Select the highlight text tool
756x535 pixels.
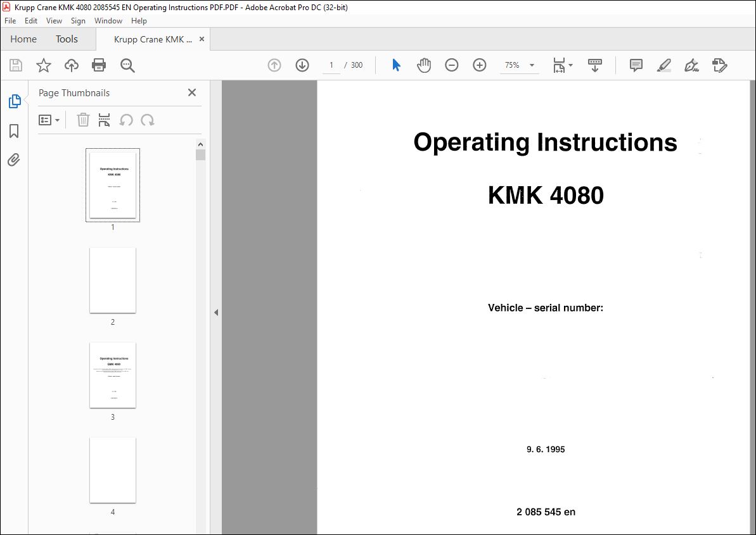click(664, 65)
